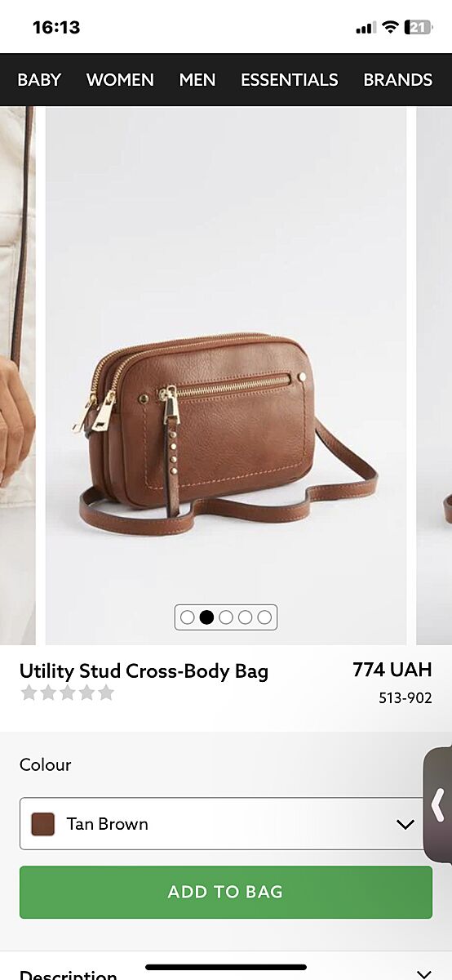Image resolution: width=452 pixels, height=980 pixels.
Task: Tap the previous model image at left edge
Action: 17,376
